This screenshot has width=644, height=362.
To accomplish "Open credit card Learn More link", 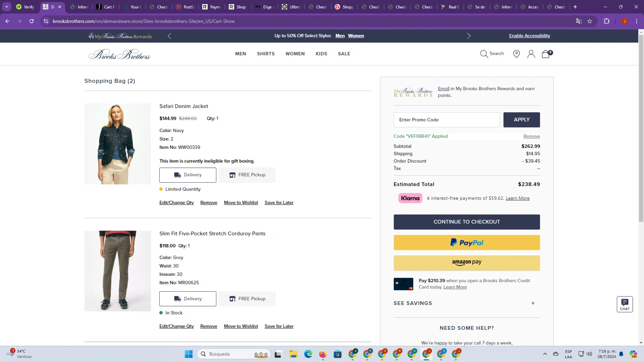I will click(455, 287).
